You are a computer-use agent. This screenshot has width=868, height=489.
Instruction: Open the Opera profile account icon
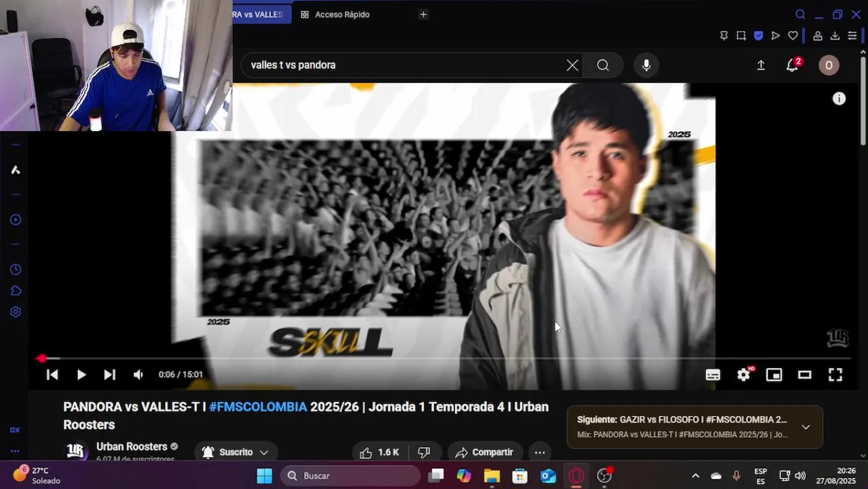pyautogui.click(x=818, y=36)
